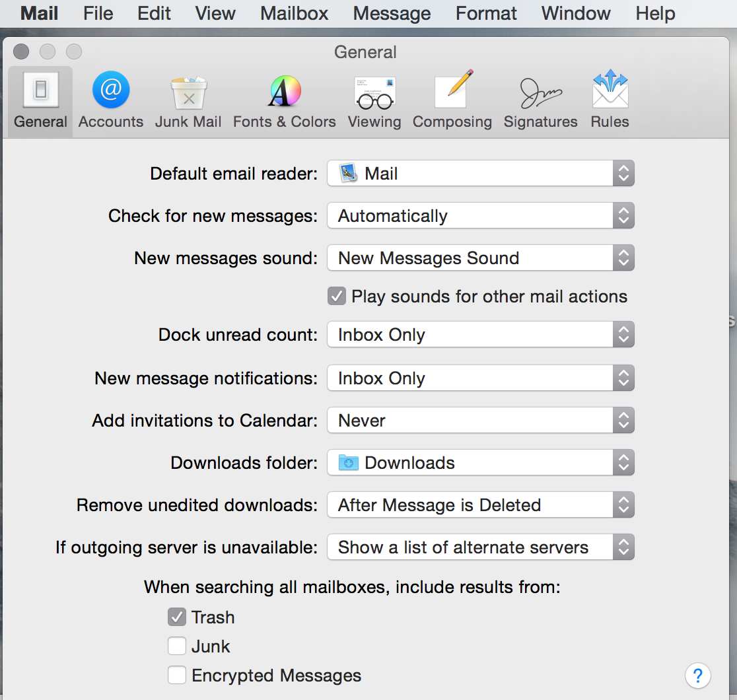
Task: Select the Junk Mail settings icon
Action: [x=188, y=99]
